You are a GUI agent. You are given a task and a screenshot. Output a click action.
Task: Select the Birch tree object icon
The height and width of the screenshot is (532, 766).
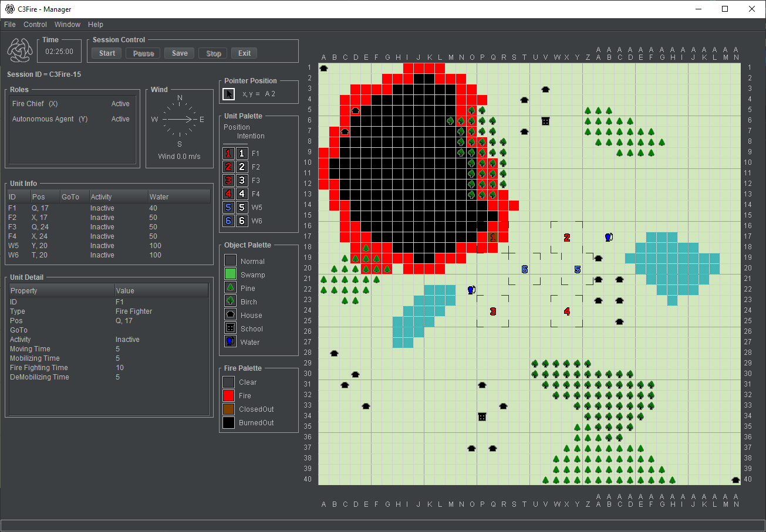click(x=230, y=301)
